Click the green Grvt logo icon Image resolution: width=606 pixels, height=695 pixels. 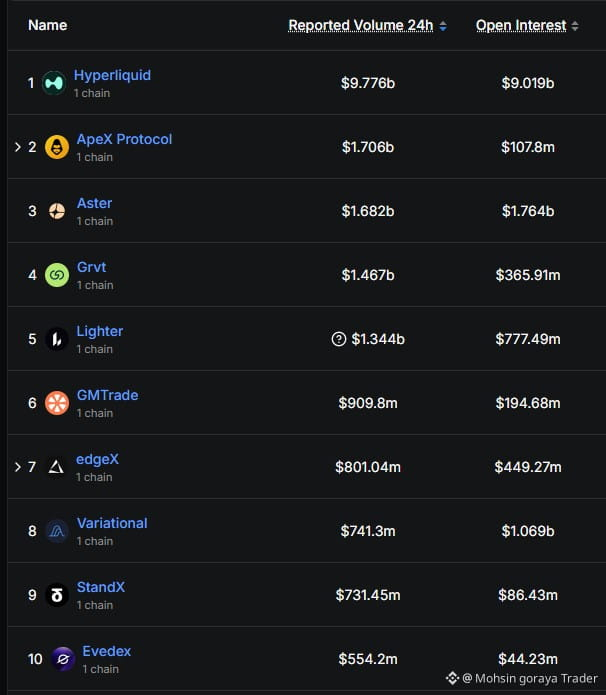[57, 275]
